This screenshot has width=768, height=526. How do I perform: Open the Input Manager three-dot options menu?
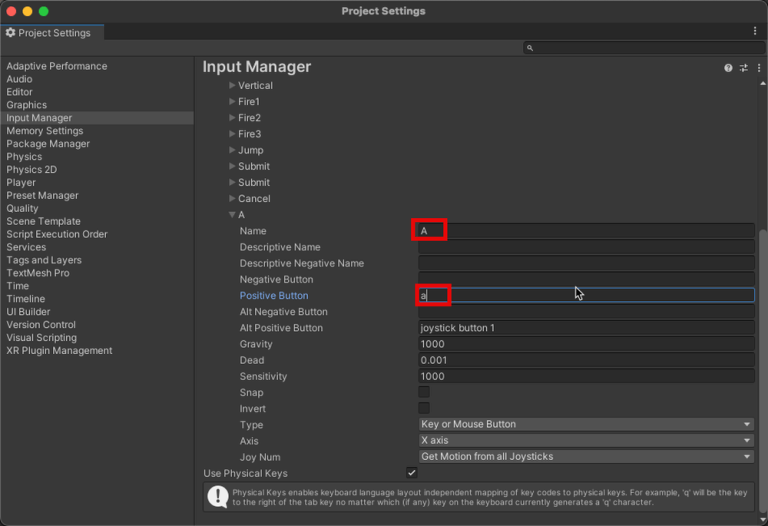tap(756, 68)
